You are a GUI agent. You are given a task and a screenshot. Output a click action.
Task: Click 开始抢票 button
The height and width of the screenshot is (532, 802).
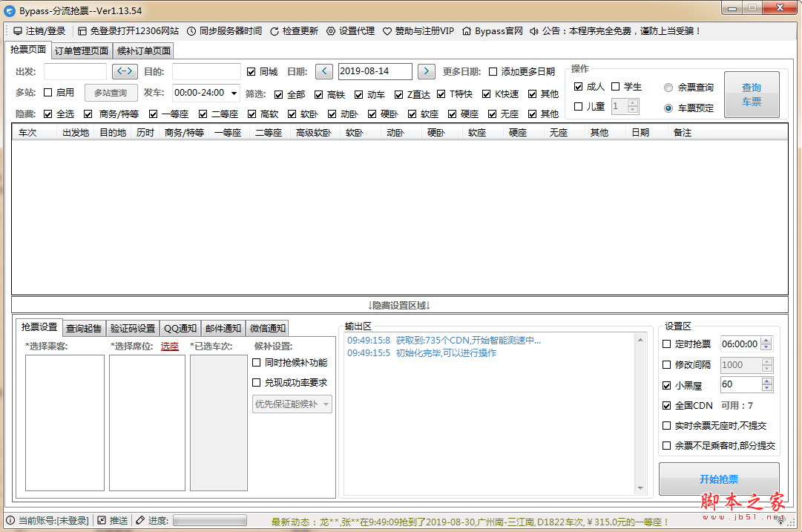pyautogui.click(x=719, y=479)
